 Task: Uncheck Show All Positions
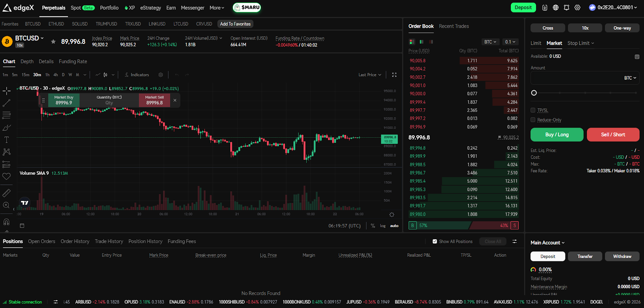click(x=435, y=242)
